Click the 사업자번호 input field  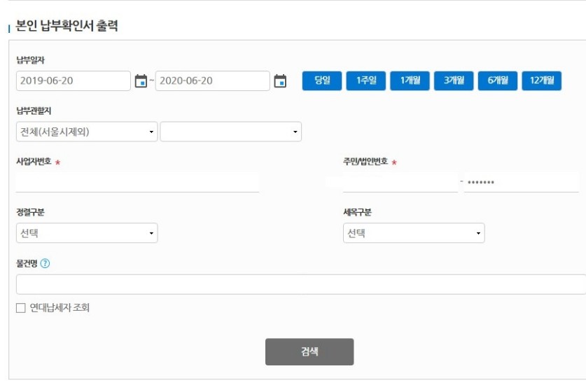[137, 183]
